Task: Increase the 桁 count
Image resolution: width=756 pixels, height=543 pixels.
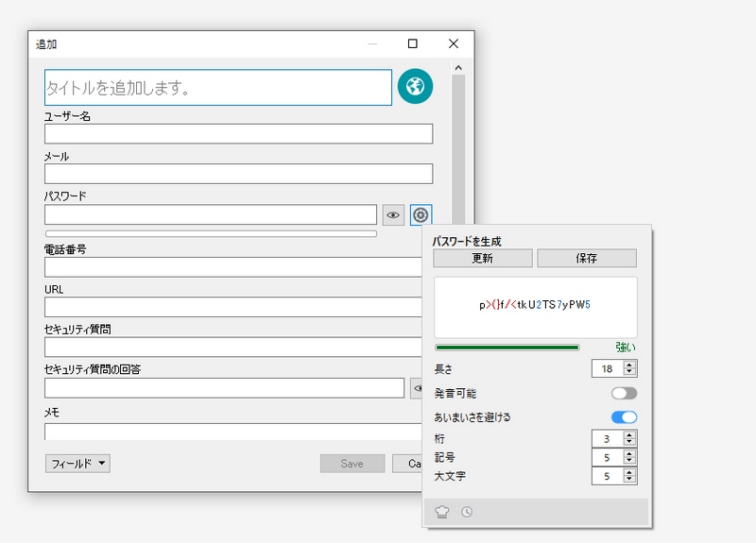Action: click(x=629, y=435)
